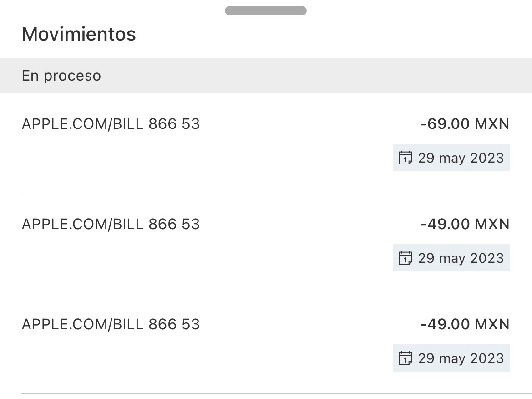Click the MXN label beside -69.00
Viewport: 532px width, 399px height.
click(492, 124)
